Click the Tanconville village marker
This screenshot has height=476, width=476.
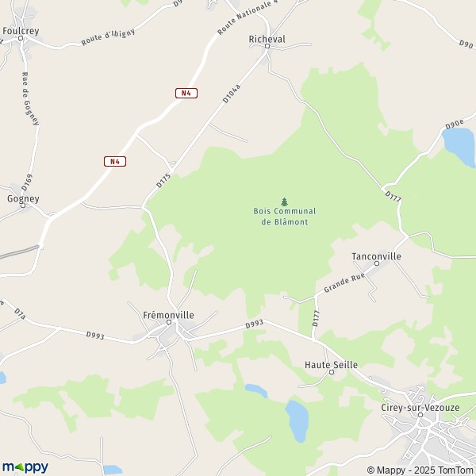point(377,263)
